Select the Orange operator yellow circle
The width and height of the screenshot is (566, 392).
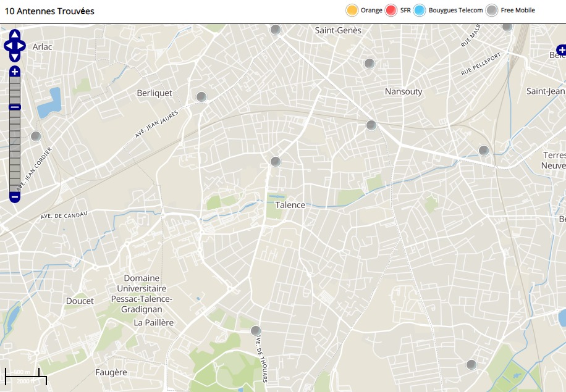coord(352,10)
